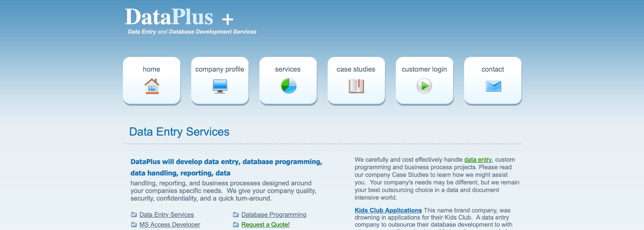The image size is (644, 230).
Task: Click the house icon under home
Action: [152, 86]
